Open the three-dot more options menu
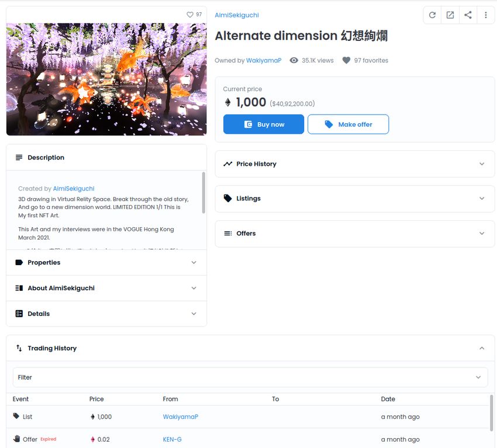This screenshot has height=448, width=497. point(485,15)
